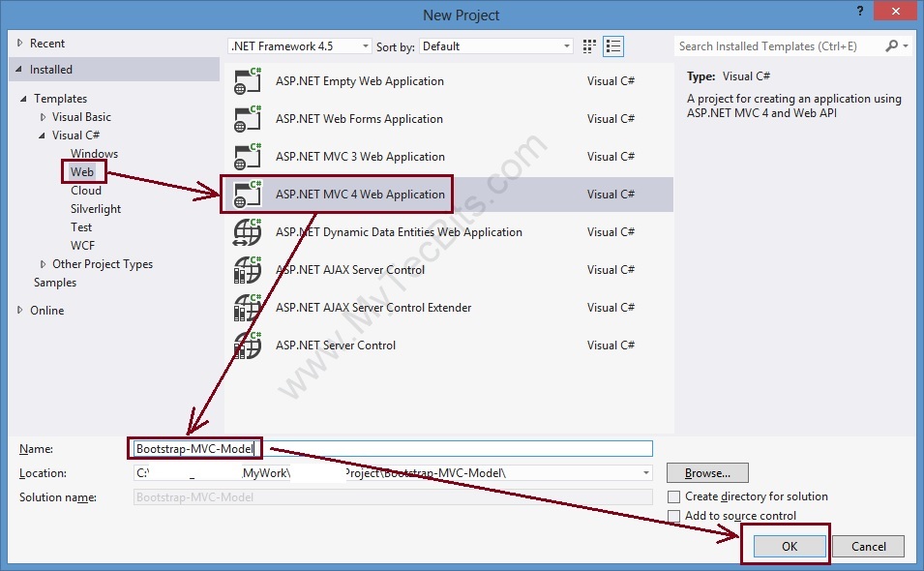This screenshot has width=924, height=571.
Task: Open the dialog Help question mark
Action: pyautogui.click(x=860, y=11)
